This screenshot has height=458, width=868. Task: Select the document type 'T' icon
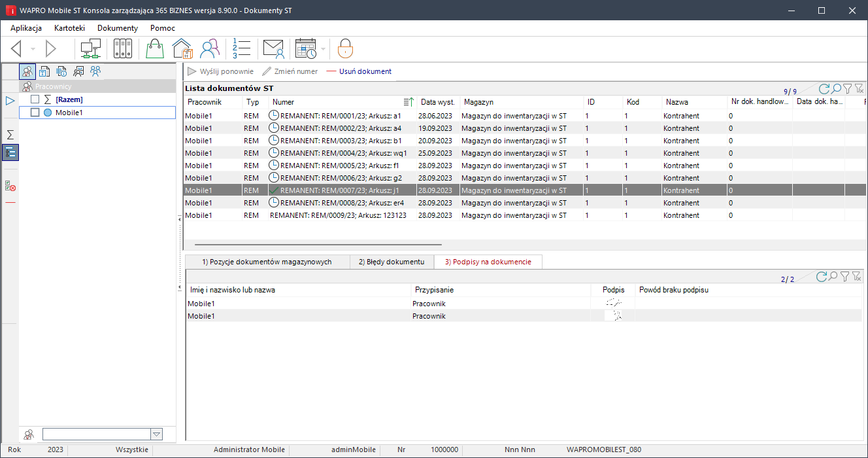44,71
